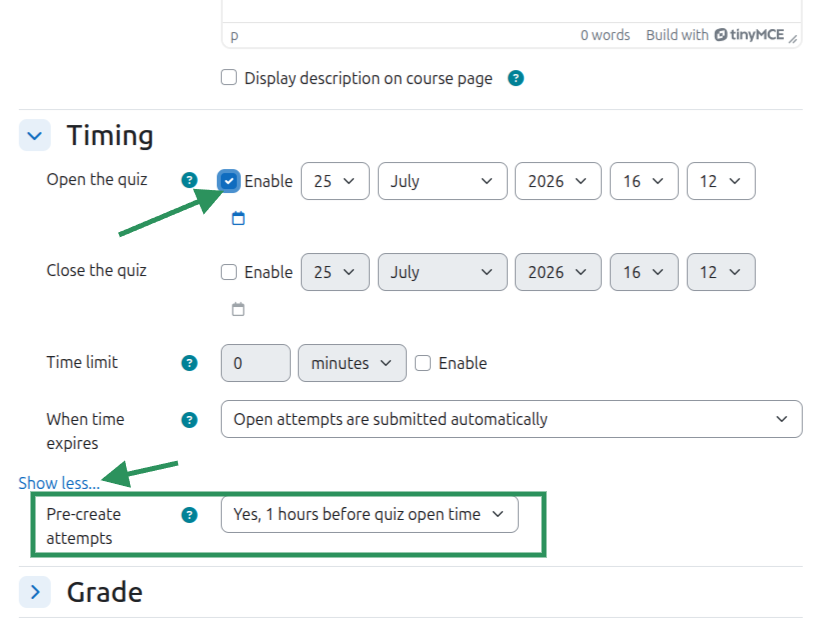
Task: Open the When time expires dropdown
Action: click(511, 419)
